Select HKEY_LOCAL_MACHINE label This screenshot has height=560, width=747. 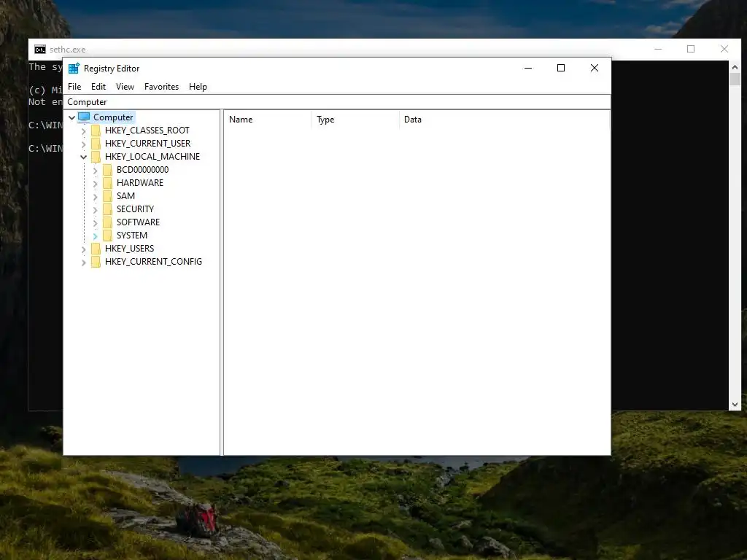click(x=152, y=157)
